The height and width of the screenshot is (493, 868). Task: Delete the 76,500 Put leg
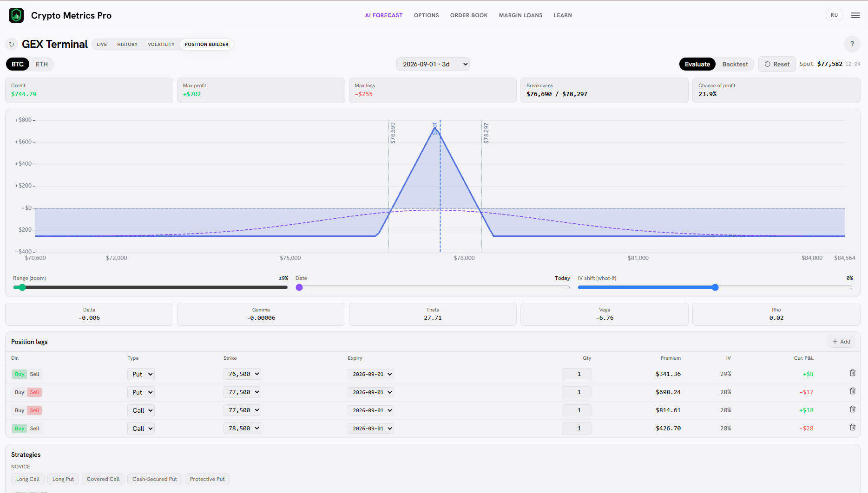coord(853,373)
